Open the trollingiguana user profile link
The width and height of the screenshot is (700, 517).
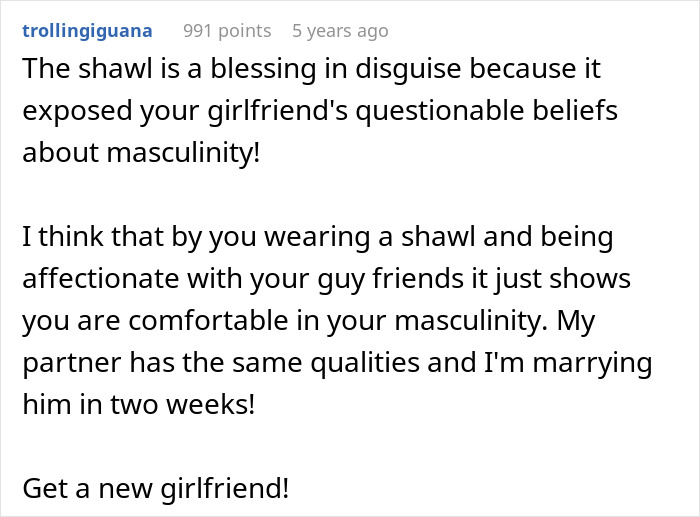pos(87,31)
